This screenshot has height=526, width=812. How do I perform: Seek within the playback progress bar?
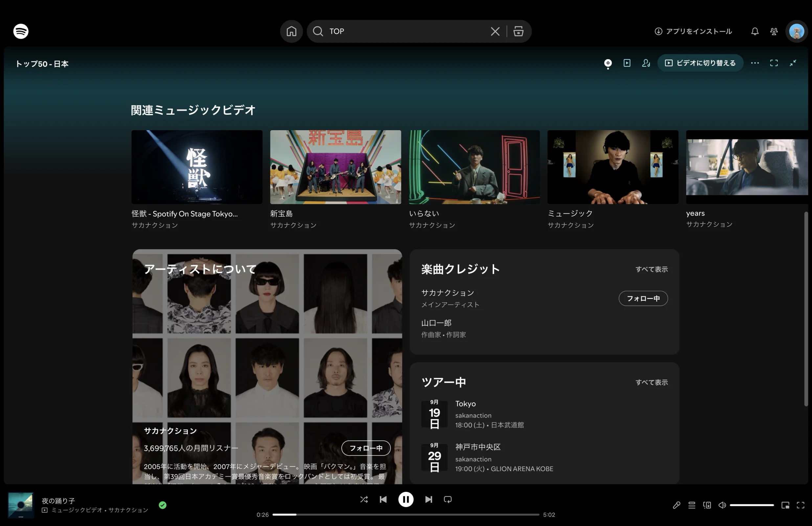[406, 514]
